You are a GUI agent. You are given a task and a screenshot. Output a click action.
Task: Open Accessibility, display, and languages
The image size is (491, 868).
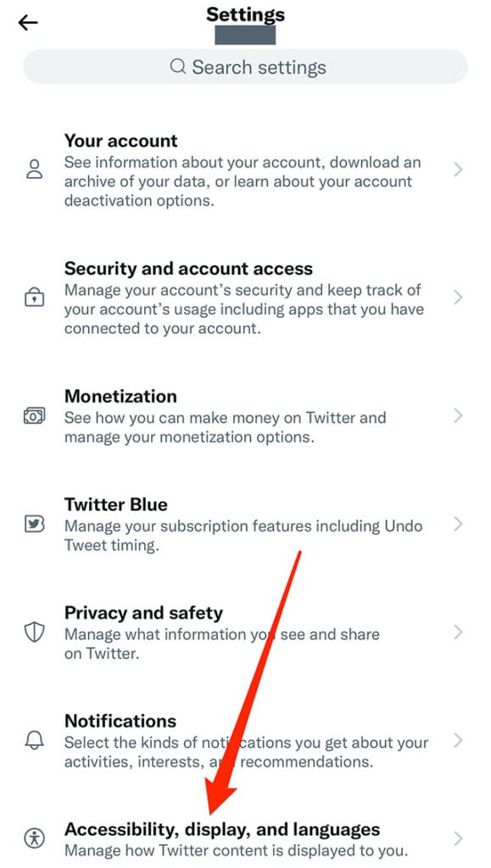(245, 838)
